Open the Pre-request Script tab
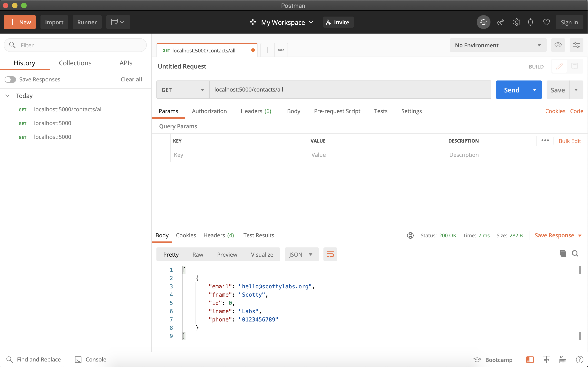588x367 pixels. tap(337, 111)
